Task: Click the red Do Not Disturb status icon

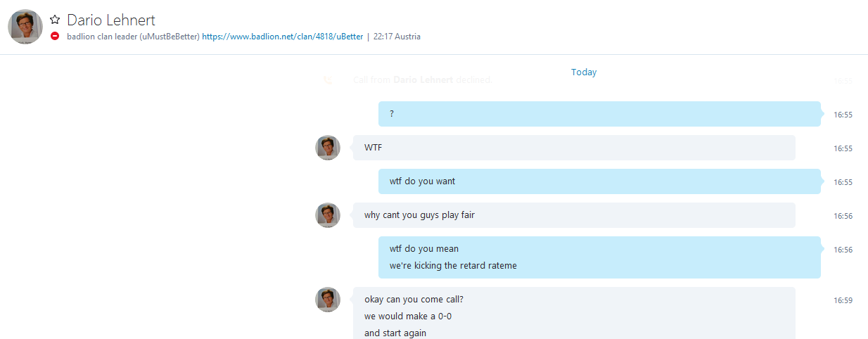Action: coord(55,37)
